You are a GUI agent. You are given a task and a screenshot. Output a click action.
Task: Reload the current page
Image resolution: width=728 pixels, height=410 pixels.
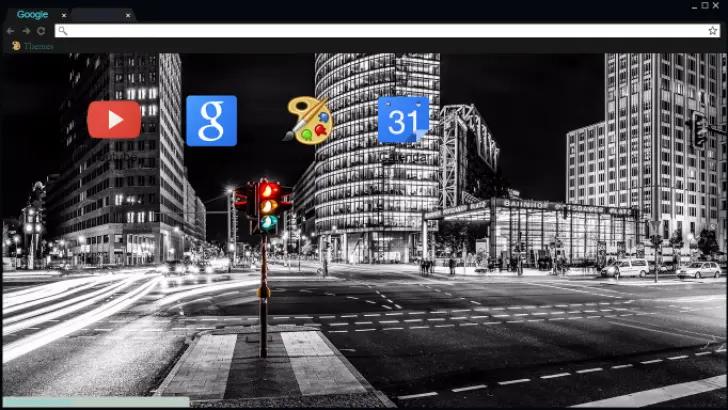[41, 31]
